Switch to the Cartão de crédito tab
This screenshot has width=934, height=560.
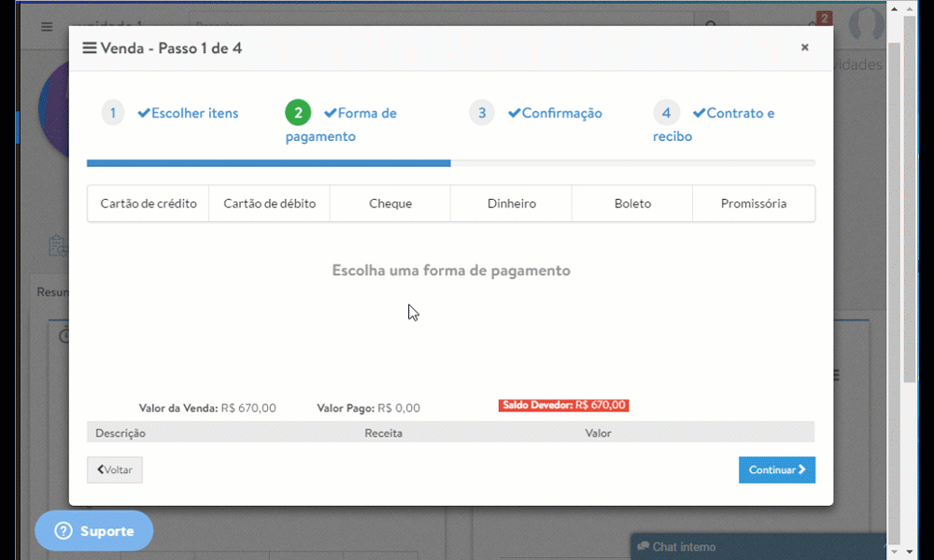[148, 203]
